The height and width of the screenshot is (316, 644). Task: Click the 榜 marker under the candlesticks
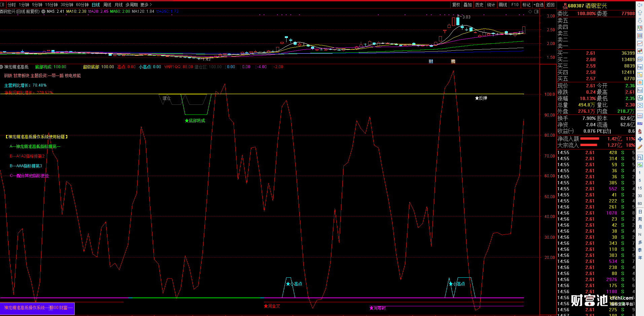point(453,61)
